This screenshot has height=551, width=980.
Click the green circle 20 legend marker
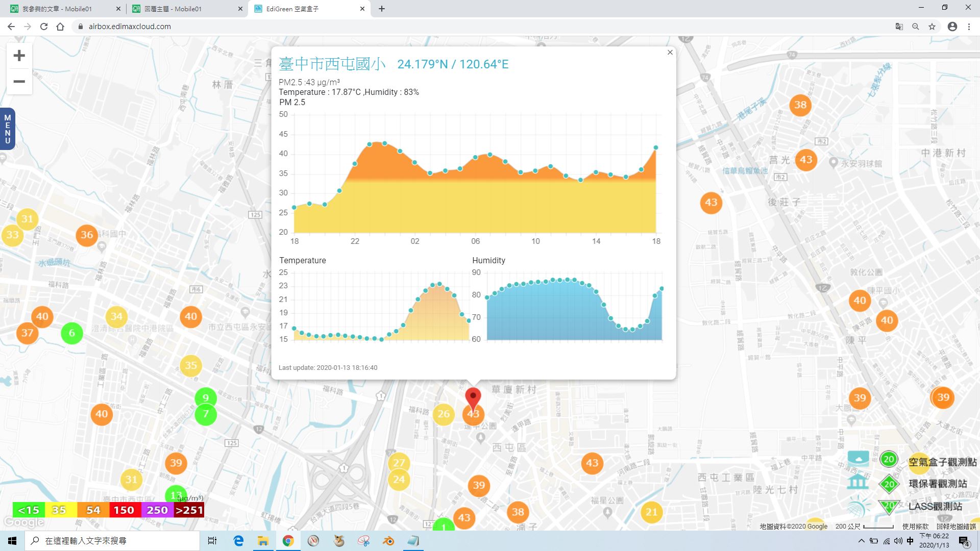889,459
